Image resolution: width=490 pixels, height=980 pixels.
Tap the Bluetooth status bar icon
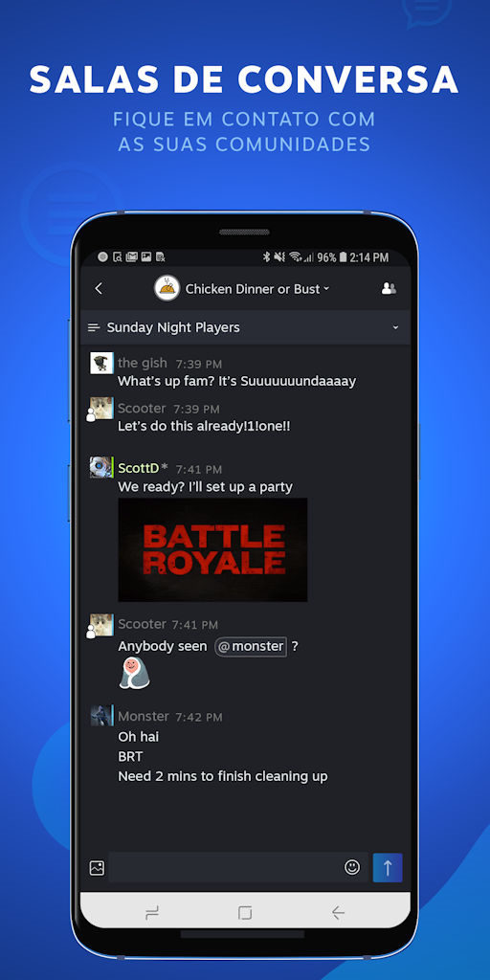(x=266, y=256)
